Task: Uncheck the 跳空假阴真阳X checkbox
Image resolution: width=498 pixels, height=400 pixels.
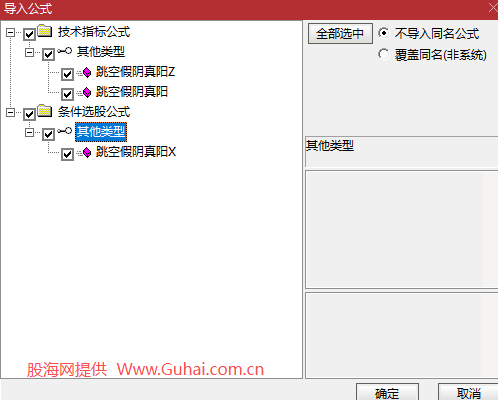Action: click(67, 154)
